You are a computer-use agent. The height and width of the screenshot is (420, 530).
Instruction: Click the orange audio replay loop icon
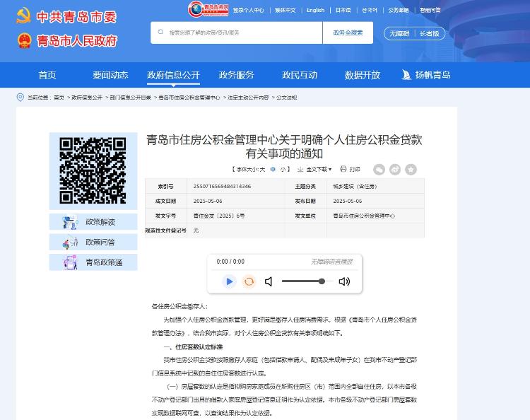point(249,281)
